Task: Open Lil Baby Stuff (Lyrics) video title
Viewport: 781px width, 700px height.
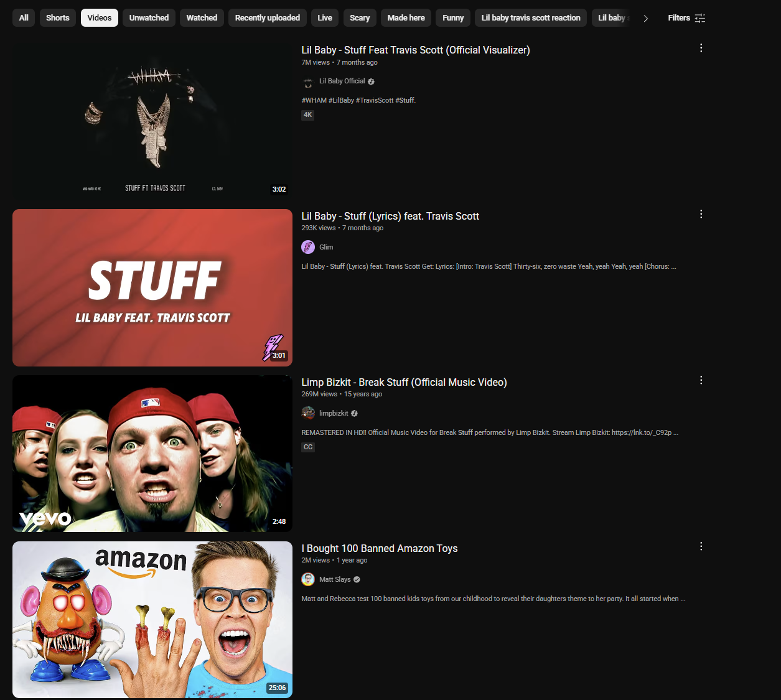Action: (390, 217)
